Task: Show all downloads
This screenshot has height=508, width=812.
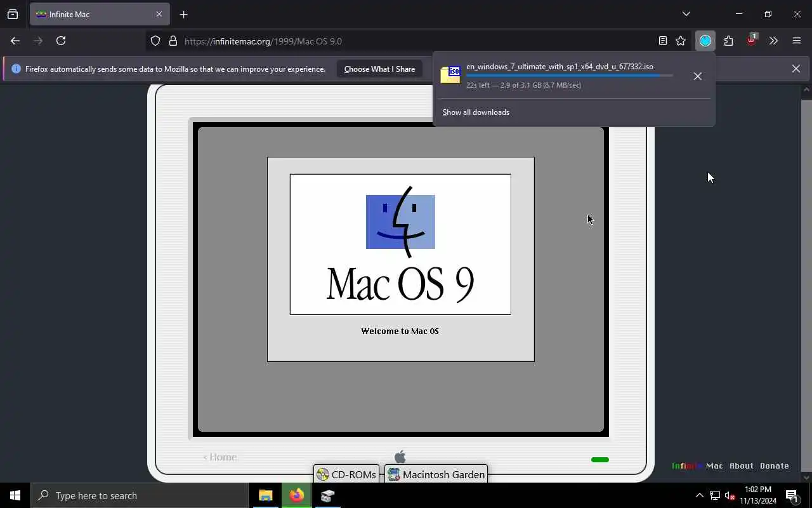Action: (x=476, y=112)
